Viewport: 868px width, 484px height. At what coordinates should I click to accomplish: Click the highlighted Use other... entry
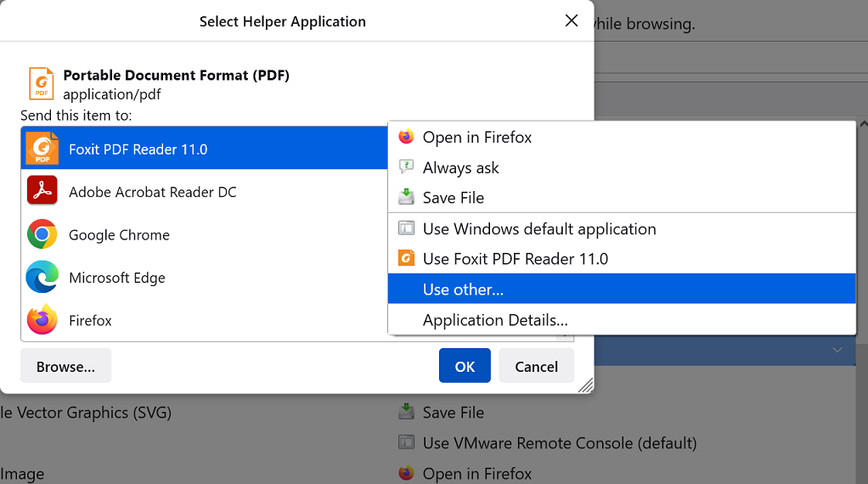622,289
